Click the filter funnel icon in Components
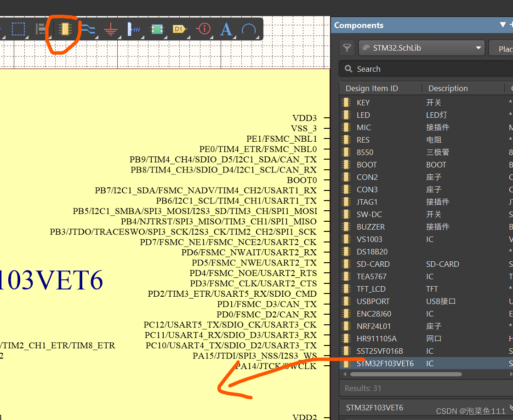 [347, 48]
